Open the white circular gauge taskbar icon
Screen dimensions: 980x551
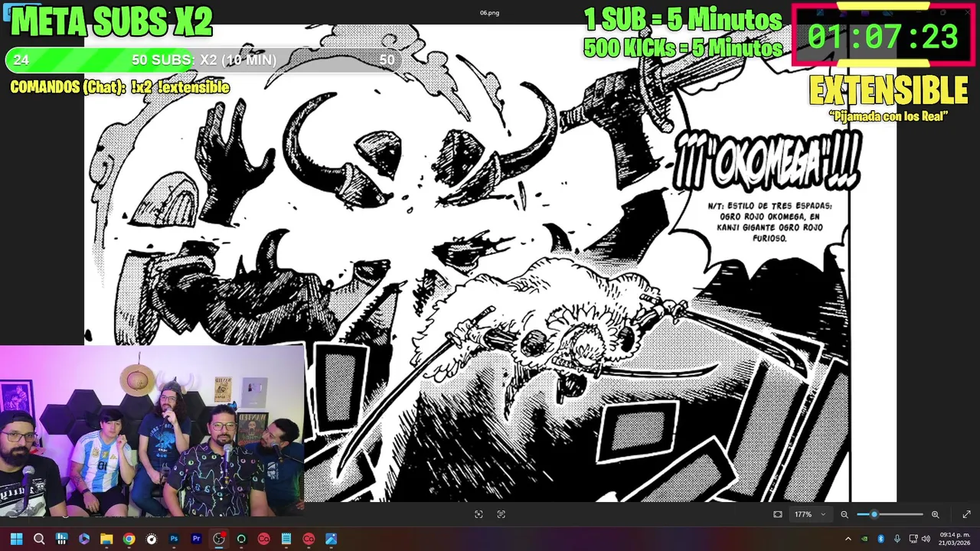click(x=152, y=539)
